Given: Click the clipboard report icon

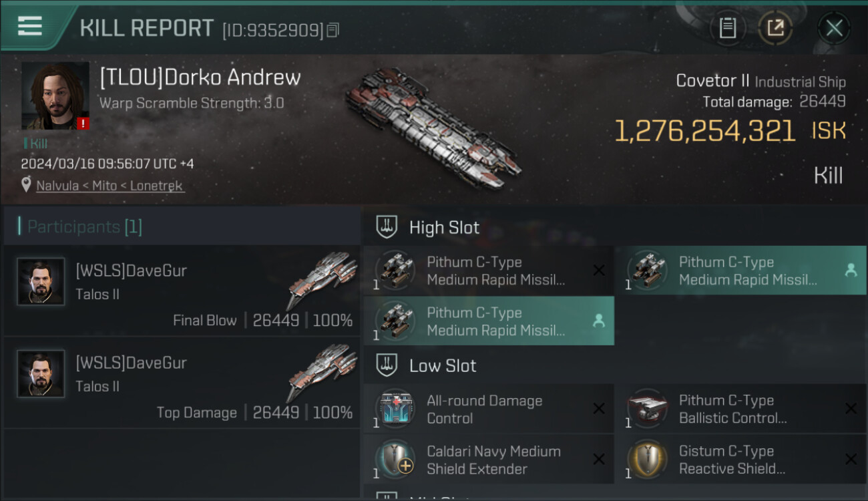Looking at the screenshot, I should point(727,28).
